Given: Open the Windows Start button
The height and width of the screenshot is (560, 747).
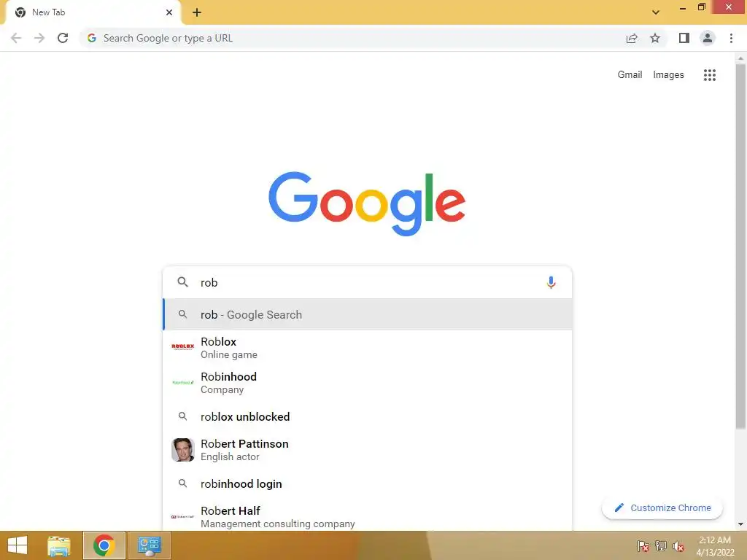Looking at the screenshot, I should coord(18,545).
